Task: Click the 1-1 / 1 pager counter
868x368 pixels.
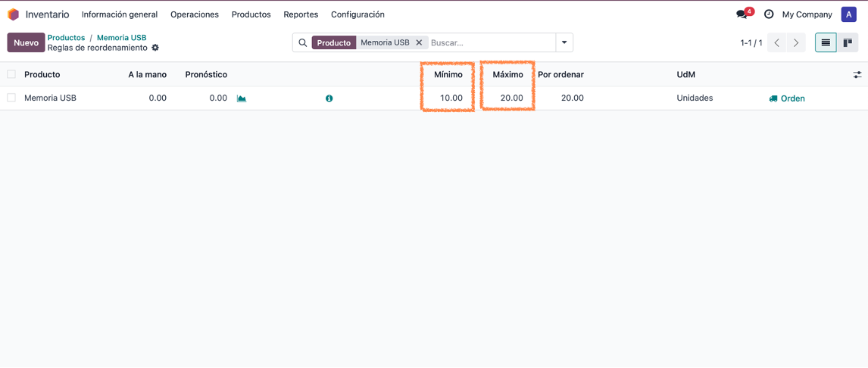Action: (x=751, y=42)
